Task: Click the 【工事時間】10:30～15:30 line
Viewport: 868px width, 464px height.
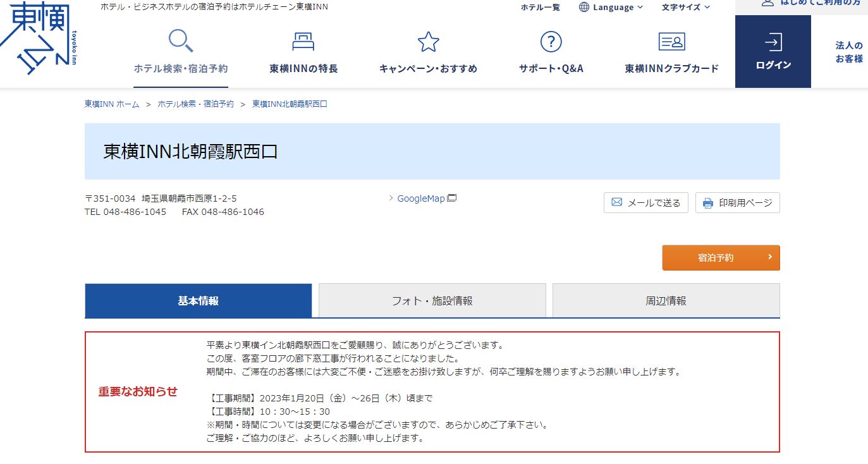Action: tap(268, 412)
